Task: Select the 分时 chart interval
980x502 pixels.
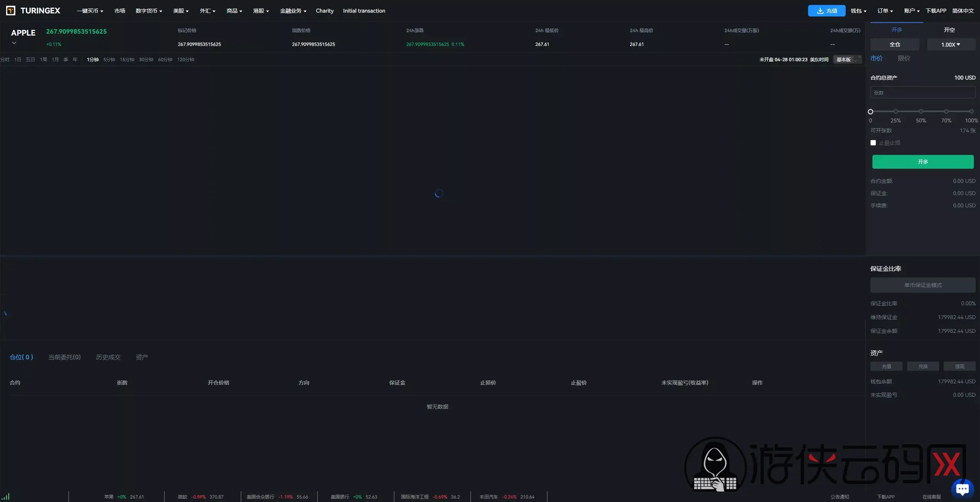Action: point(5,59)
